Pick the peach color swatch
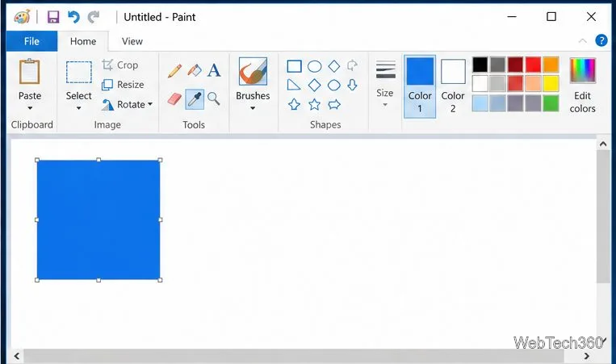This screenshot has width=616, height=364. pyautogui.click(x=533, y=84)
